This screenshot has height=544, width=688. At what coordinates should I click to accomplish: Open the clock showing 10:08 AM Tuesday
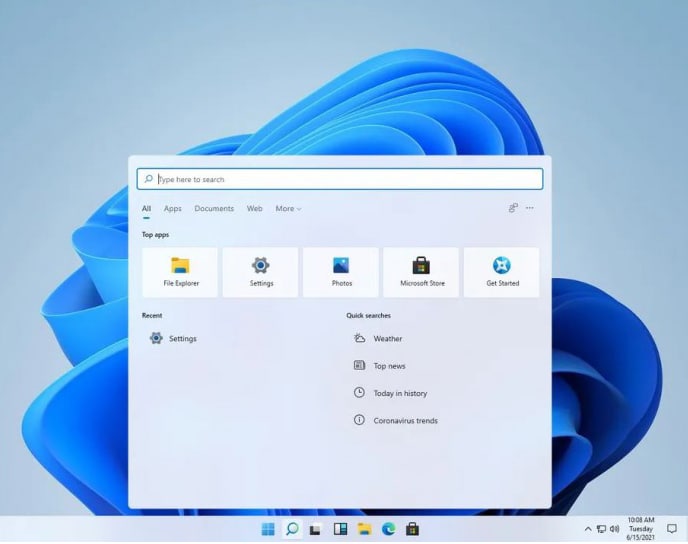[641, 529]
